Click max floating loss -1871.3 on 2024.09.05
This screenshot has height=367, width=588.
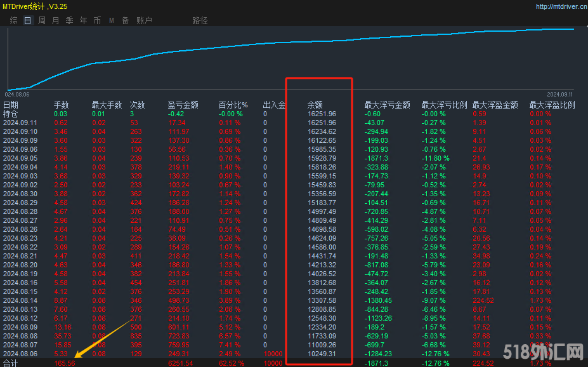[377, 158]
